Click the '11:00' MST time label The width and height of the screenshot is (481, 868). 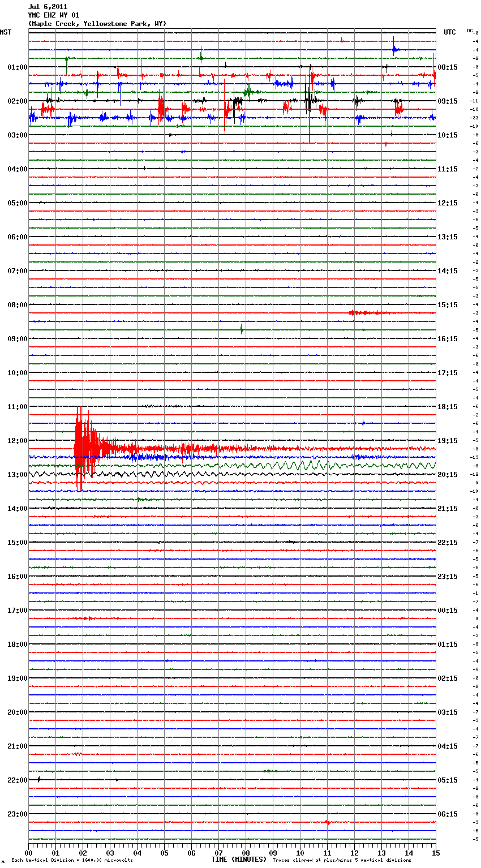coord(17,407)
